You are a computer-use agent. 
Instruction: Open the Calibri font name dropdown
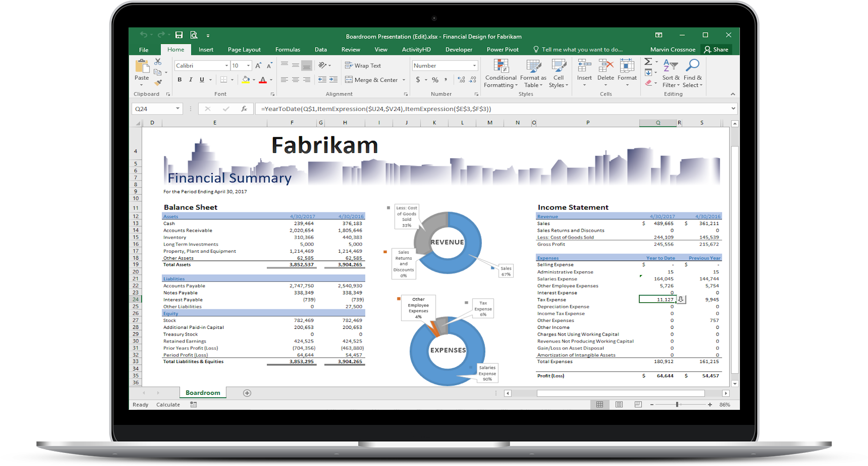(x=227, y=66)
